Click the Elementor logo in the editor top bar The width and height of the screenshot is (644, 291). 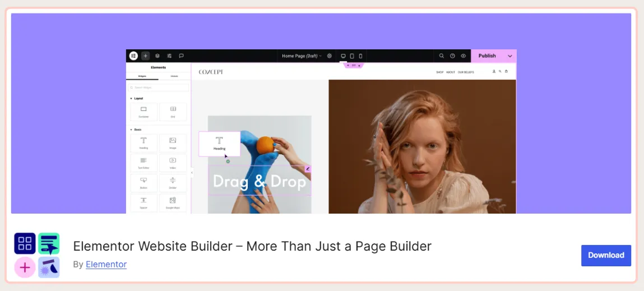point(133,56)
